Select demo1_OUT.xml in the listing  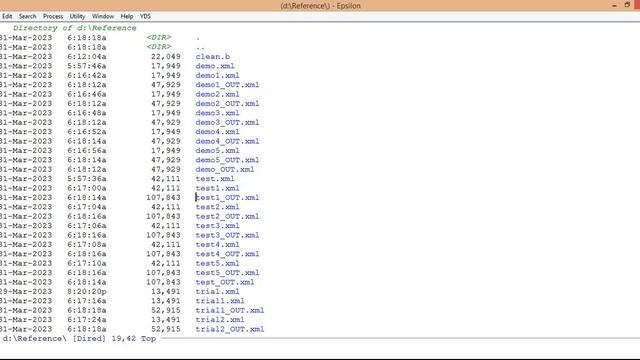point(227,85)
